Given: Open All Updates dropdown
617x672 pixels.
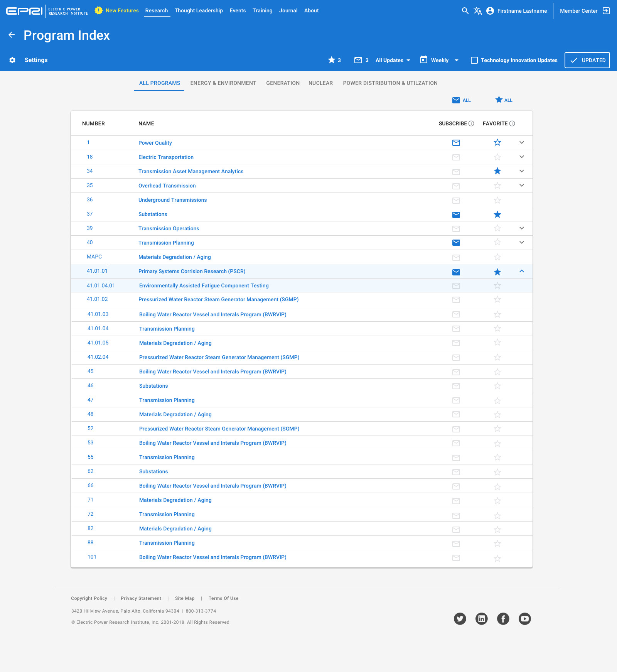Looking at the screenshot, I should [393, 60].
